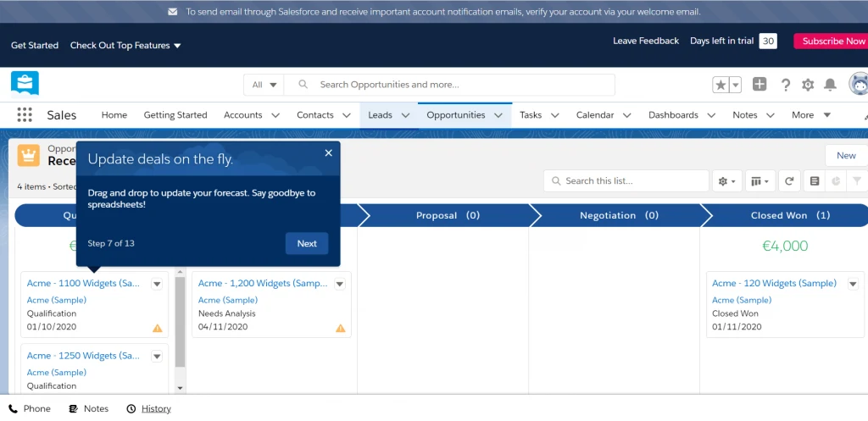Expand the Dashboards tab dropdown arrow
Screen dimensions: 868x421
click(711, 115)
